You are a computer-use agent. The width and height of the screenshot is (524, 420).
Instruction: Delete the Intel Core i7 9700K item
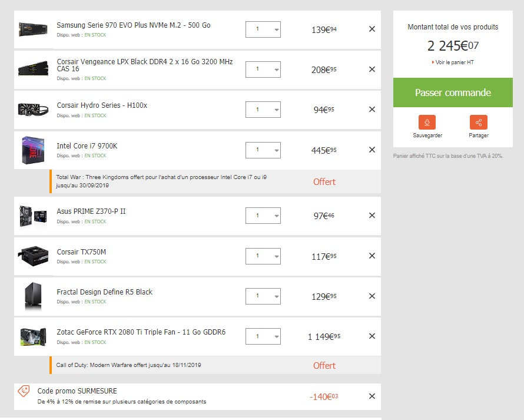[x=372, y=150]
